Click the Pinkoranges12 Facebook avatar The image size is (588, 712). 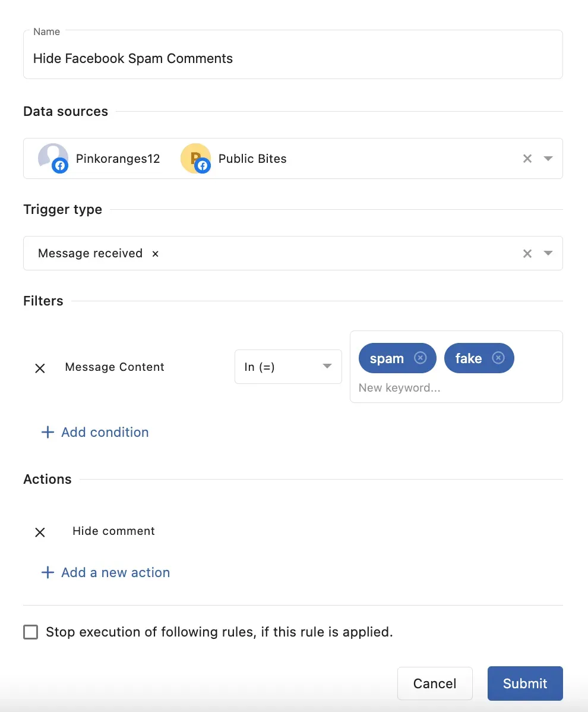point(53,158)
